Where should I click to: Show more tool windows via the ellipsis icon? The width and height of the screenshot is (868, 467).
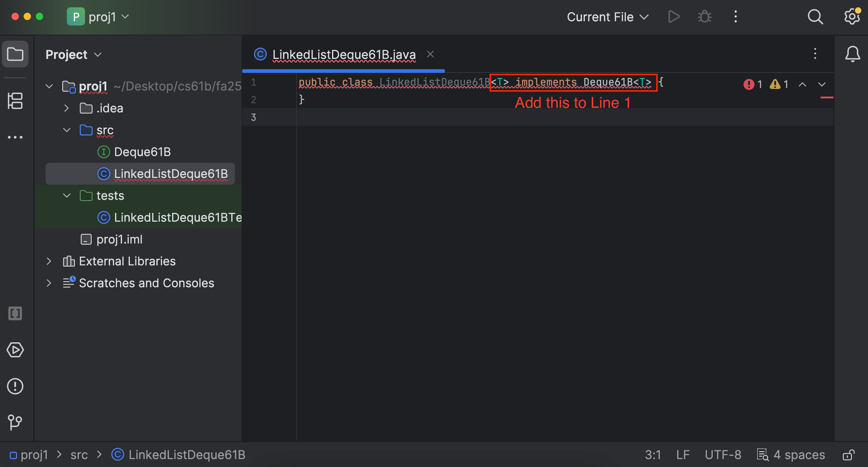[x=15, y=137]
